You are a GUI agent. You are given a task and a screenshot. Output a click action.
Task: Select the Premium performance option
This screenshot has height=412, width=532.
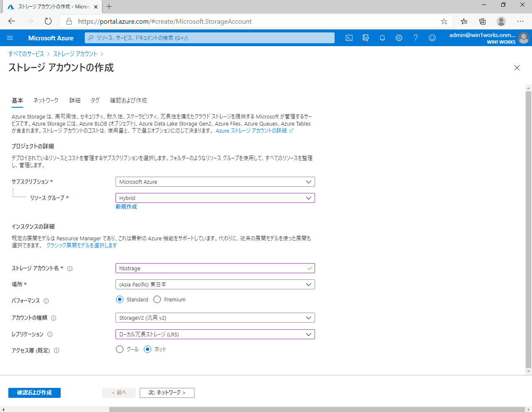click(x=157, y=299)
